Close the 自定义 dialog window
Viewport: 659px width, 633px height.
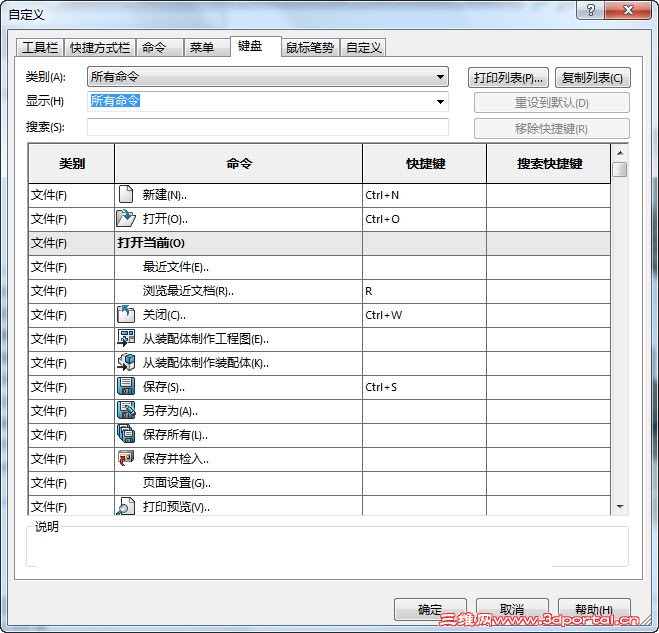click(628, 10)
